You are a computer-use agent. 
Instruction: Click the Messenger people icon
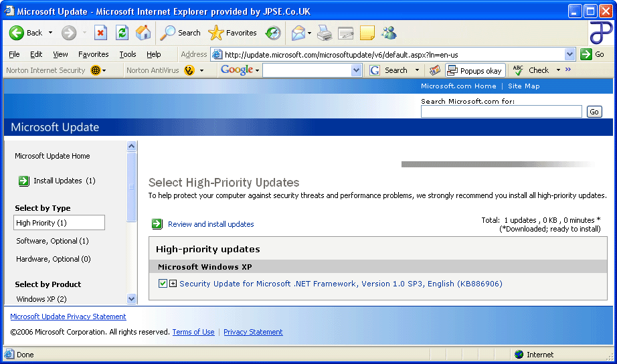click(x=389, y=33)
